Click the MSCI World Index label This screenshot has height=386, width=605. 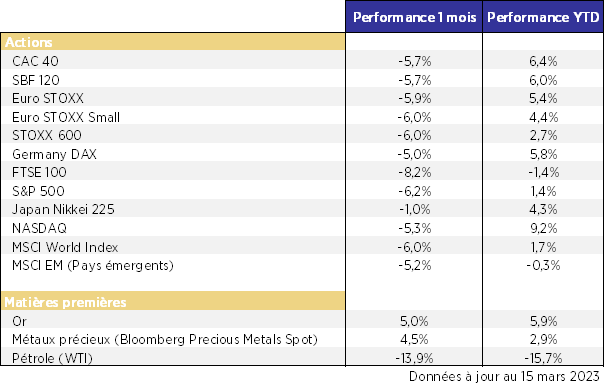65,247
